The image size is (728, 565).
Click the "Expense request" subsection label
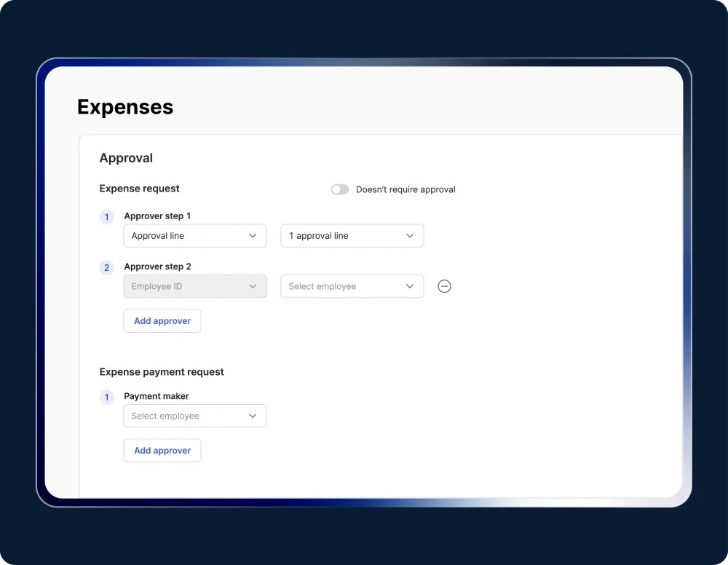[x=139, y=189]
